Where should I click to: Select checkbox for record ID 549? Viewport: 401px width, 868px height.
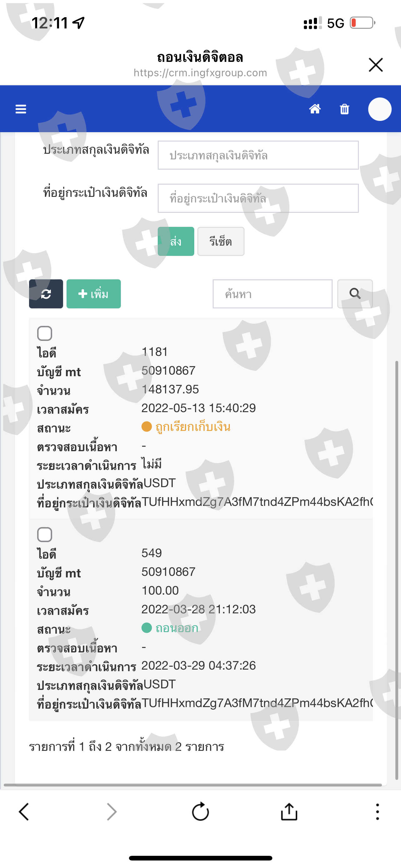(x=44, y=534)
